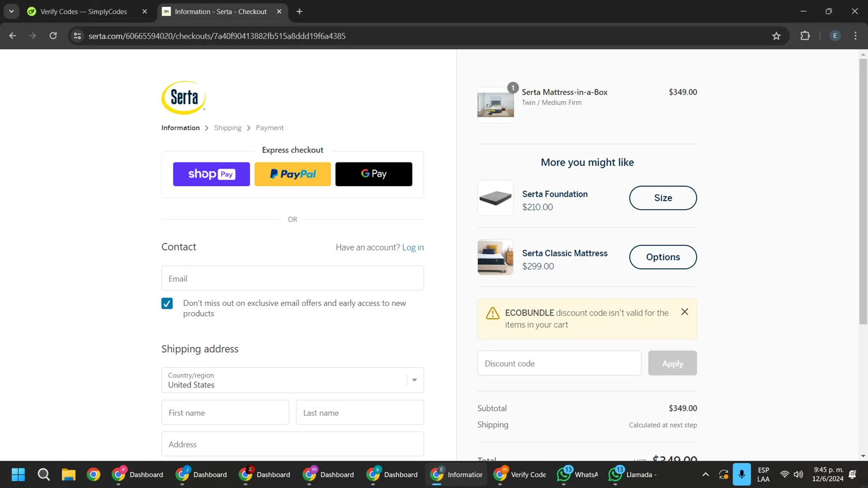The height and width of the screenshot is (488, 868).
Task: Select the Information breadcrumb step
Action: (x=181, y=128)
